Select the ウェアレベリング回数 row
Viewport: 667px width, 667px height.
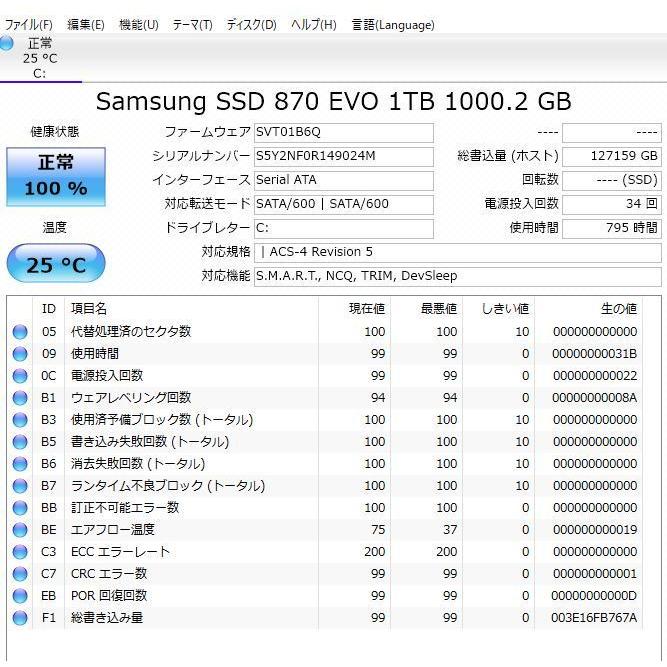coord(325,398)
